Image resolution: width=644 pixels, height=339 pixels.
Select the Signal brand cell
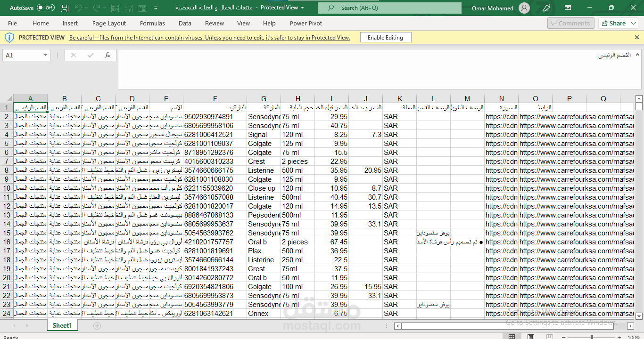(264, 134)
